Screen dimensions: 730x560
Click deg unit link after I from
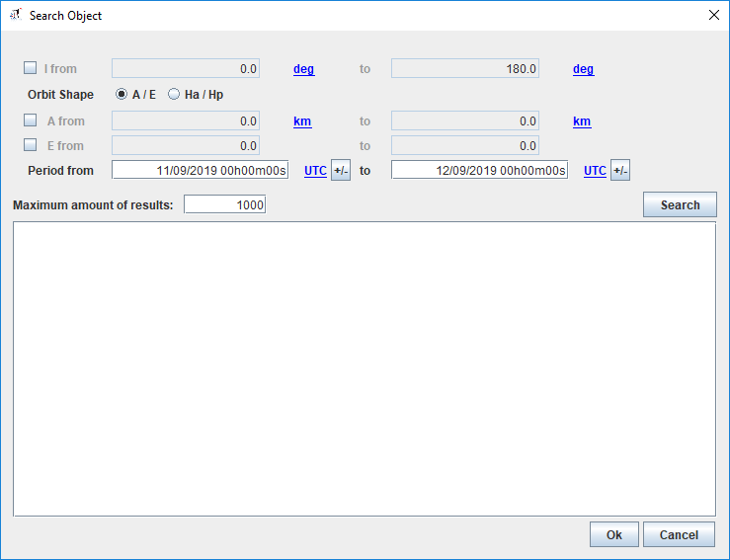(303, 69)
